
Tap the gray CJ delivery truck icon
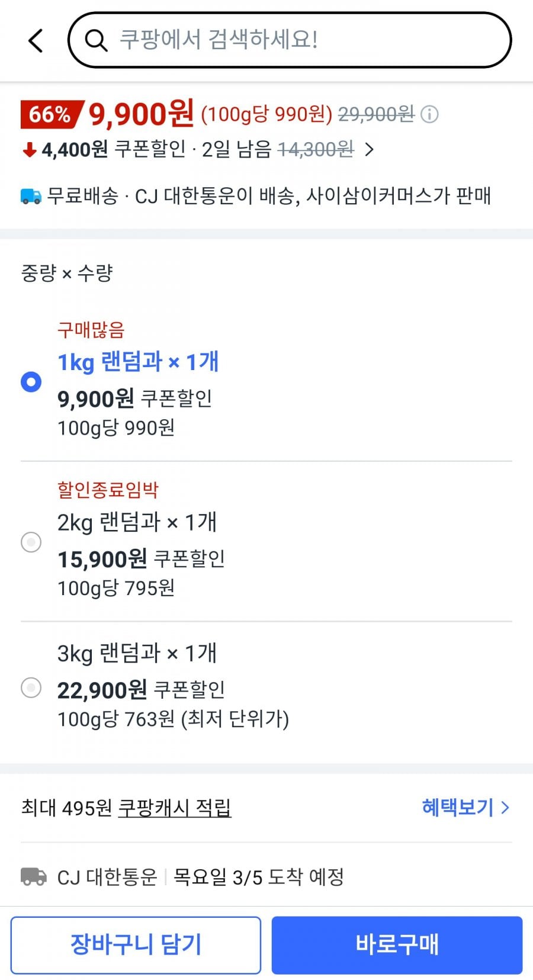(x=34, y=876)
